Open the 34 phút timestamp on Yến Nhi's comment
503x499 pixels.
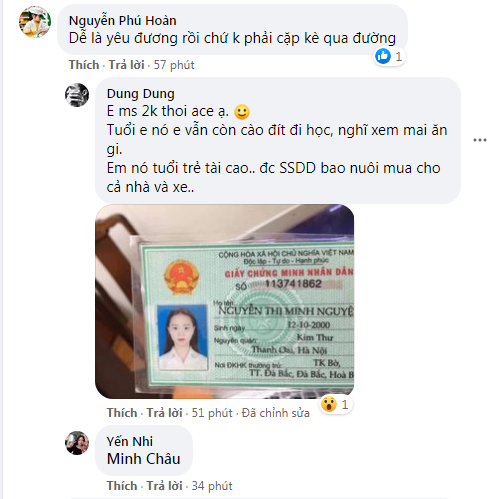tap(212, 486)
